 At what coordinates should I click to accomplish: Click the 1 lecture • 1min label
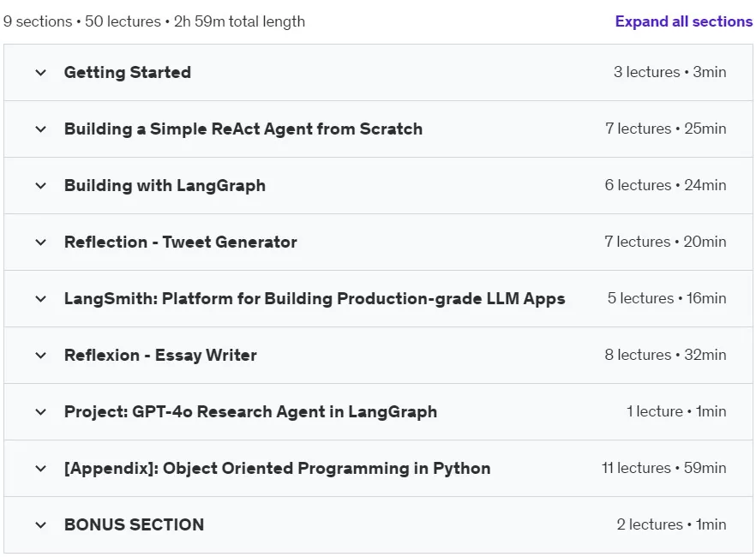676,411
